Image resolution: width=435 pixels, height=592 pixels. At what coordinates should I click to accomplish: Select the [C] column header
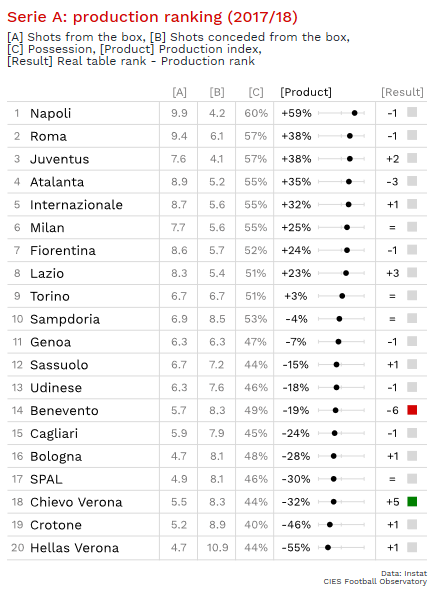[x=256, y=92]
